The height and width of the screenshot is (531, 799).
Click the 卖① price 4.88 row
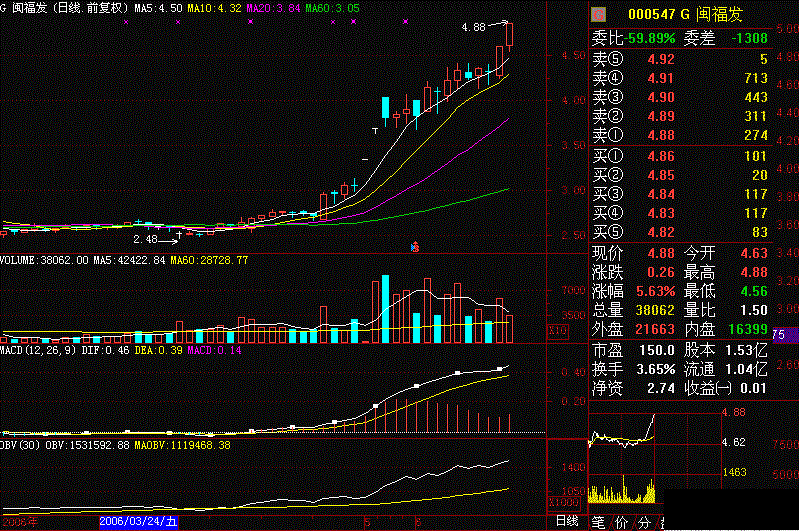pos(680,135)
